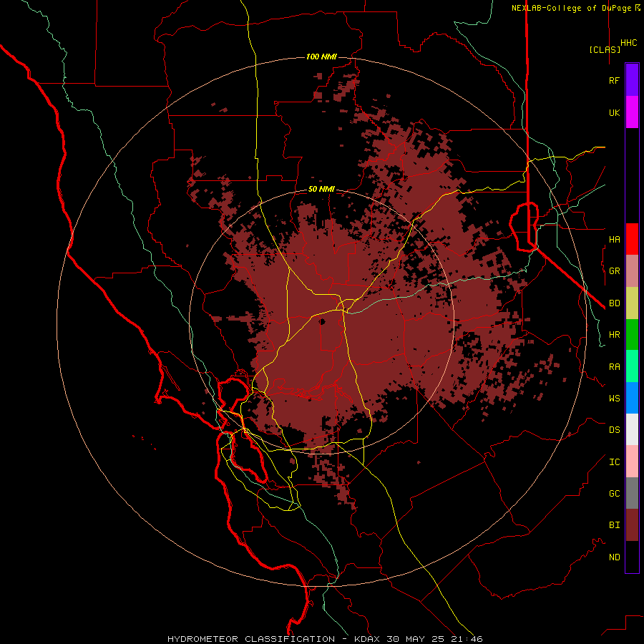Click the BI dark-red legend swatch
The height and width of the screenshot is (644, 644).
632,525
